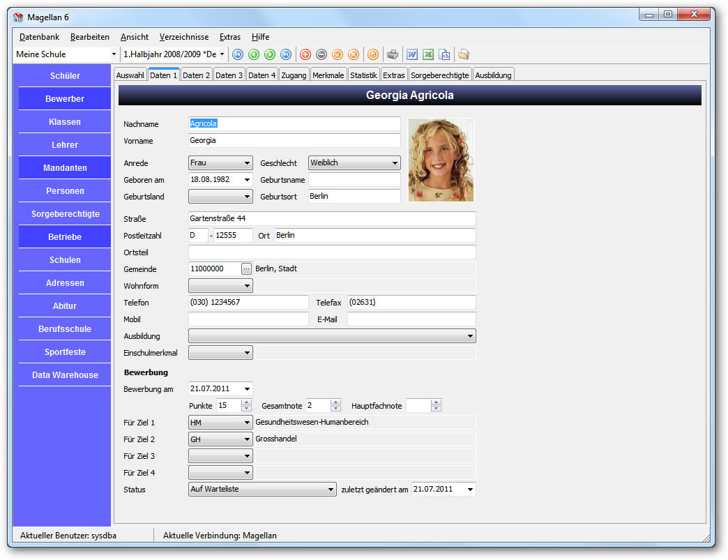
Task: Click into the E-Mail field
Action: point(411,319)
